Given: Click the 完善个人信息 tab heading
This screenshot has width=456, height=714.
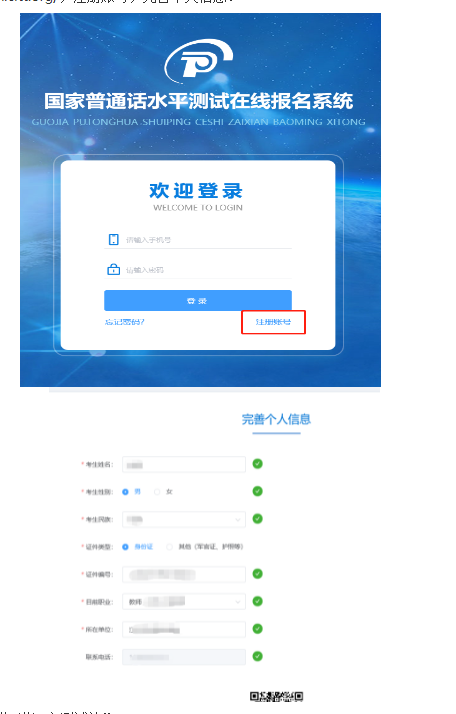Looking at the screenshot, I should coord(276,419).
